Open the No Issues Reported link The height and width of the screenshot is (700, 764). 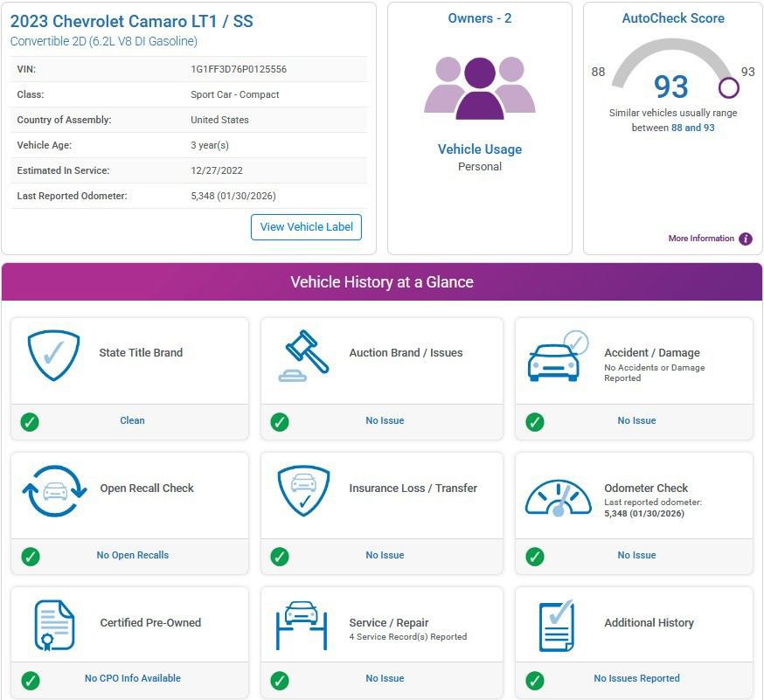pos(636,678)
